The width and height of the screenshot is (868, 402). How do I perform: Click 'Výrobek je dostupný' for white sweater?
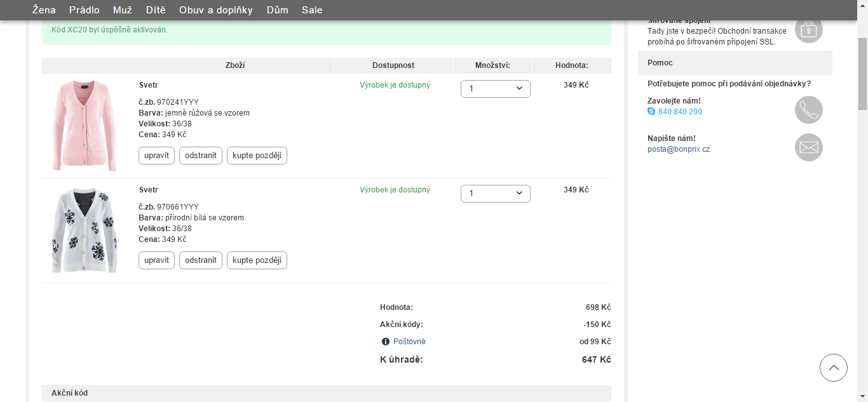395,190
